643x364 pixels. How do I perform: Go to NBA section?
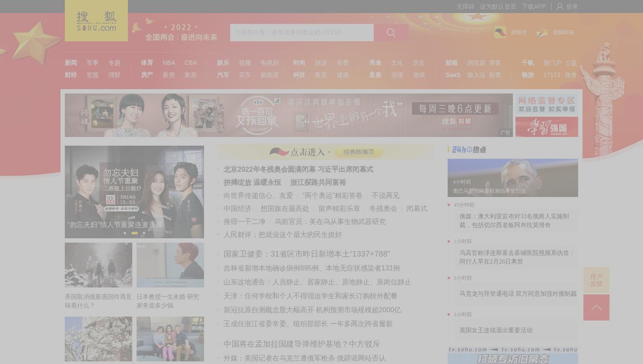pyautogui.click(x=169, y=63)
